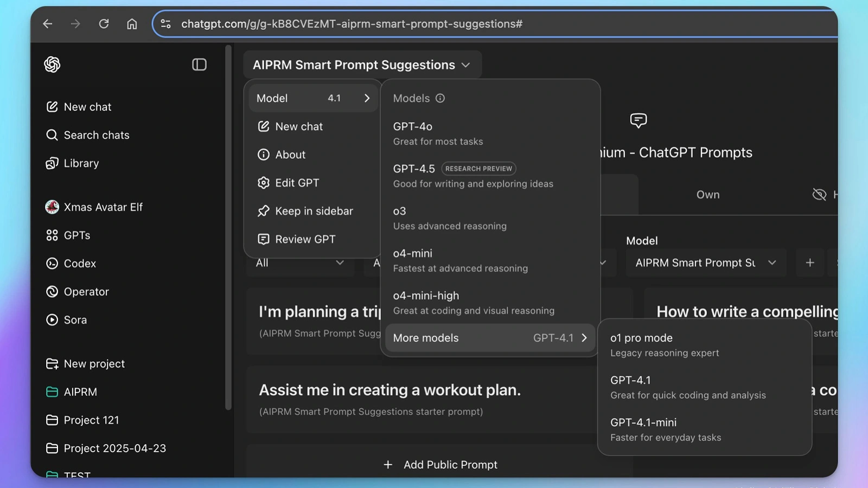Viewport: 868px width, 488px height.
Task: Open Project 2025-04-23 folder
Action: (106, 448)
